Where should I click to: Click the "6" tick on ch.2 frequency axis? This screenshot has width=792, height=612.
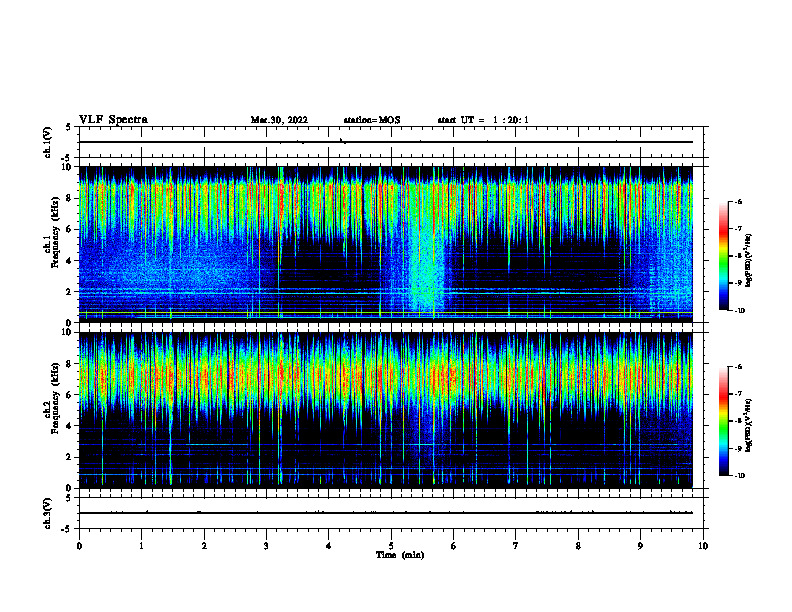click(70, 395)
